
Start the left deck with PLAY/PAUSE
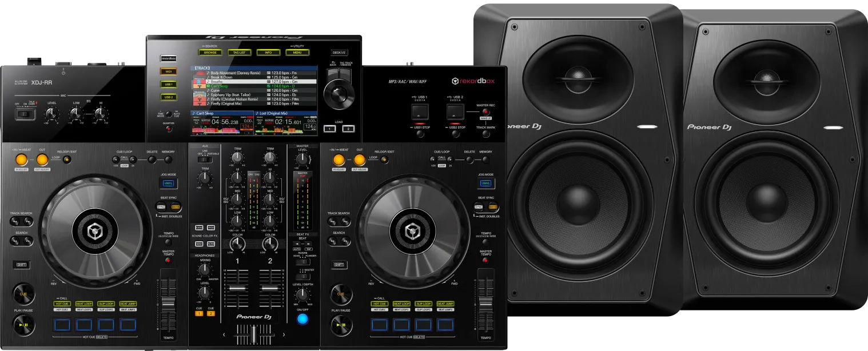(23, 325)
